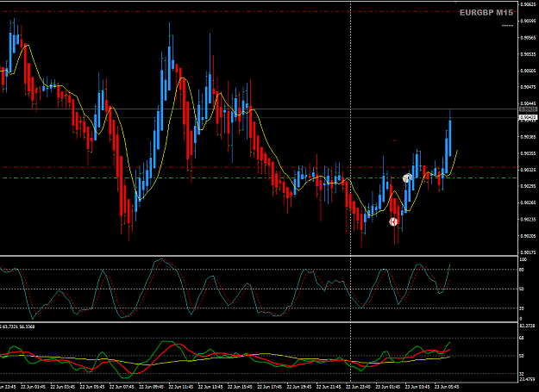This screenshot has width=539, height=392.
Task: Click the red sell trade marker icon
Action: click(393, 221)
